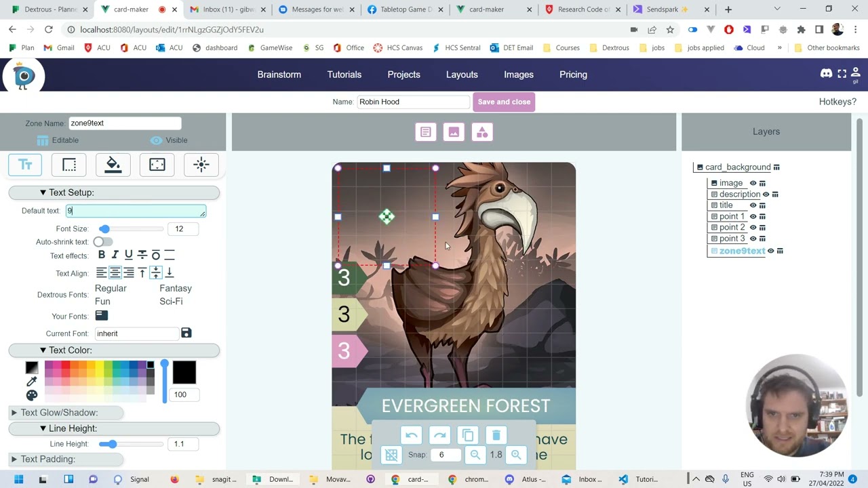Choose the Fantasy font set
The width and height of the screenshot is (868, 488).
(x=176, y=289)
